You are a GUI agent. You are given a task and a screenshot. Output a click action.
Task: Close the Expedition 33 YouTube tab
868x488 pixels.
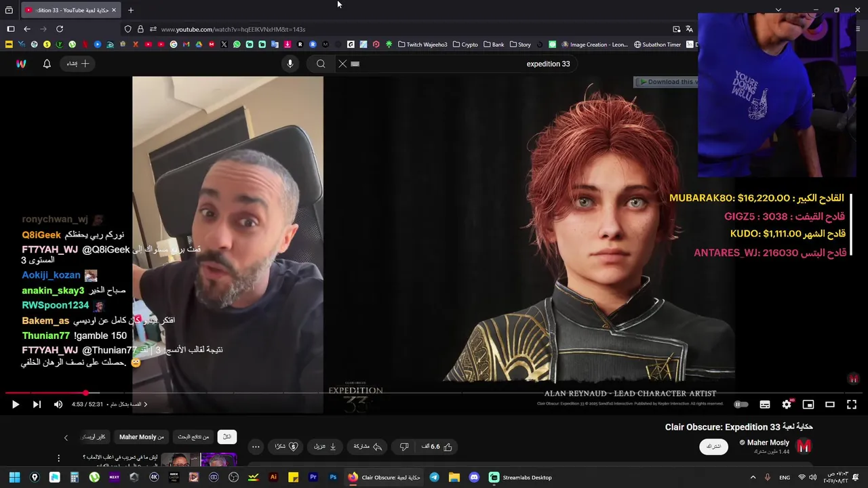[114, 10]
